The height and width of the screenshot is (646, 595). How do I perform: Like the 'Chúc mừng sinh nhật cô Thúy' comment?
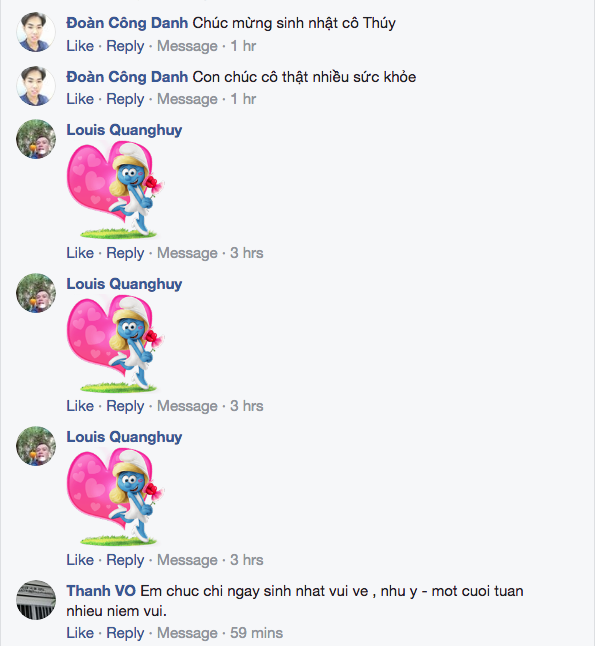click(80, 46)
